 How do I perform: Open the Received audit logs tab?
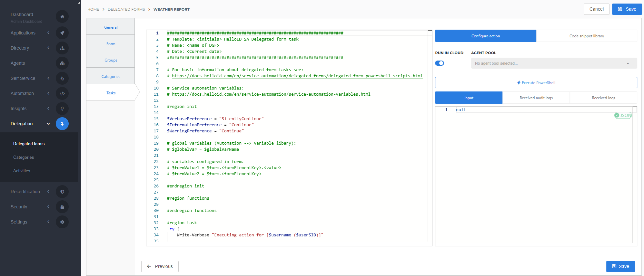coord(536,98)
